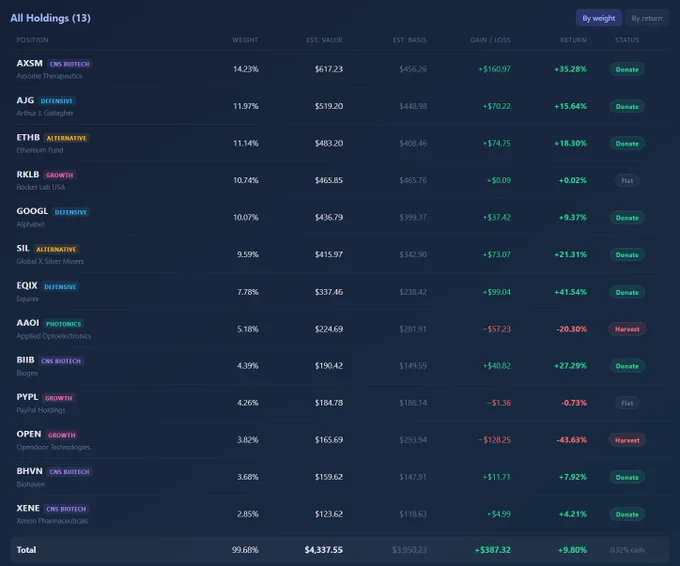Click the Donate badge for GOOGL
The height and width of the screenshot is (566, 680).
pos(627,218)
